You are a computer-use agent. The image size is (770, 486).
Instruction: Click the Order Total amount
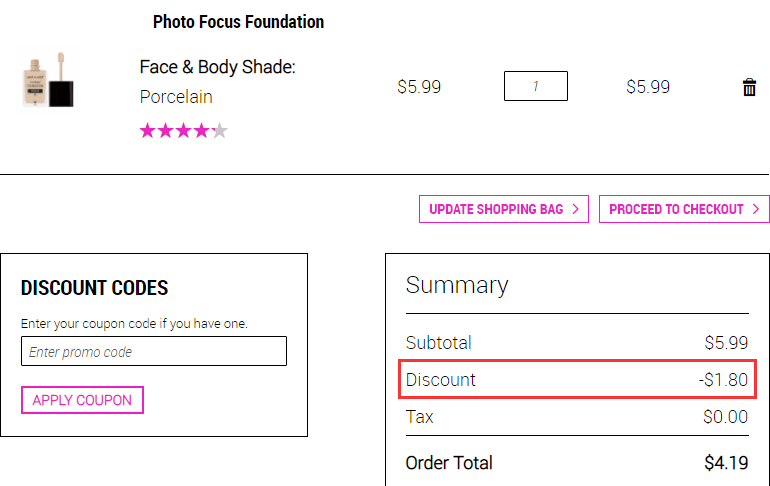click(x=726, y=463)
